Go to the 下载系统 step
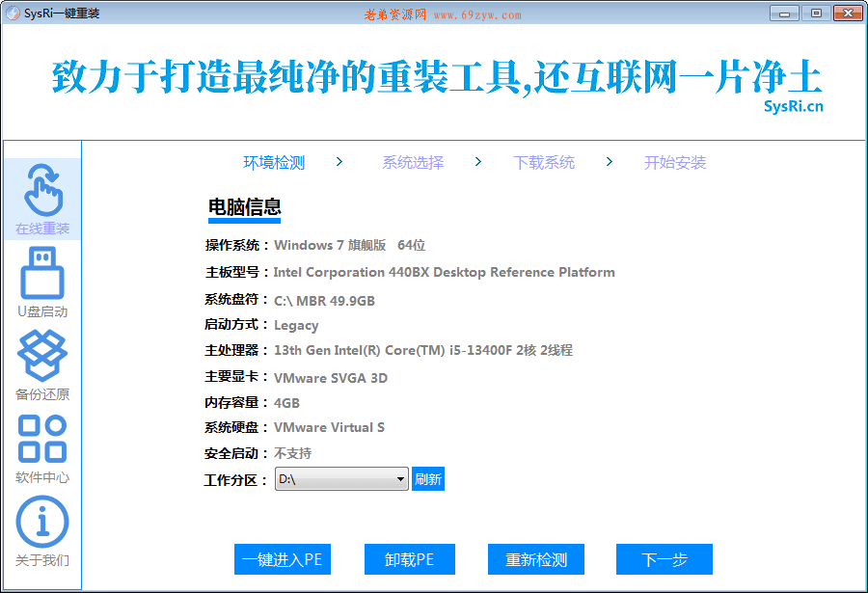Screen dimensions: 868x593 (543, 162)
